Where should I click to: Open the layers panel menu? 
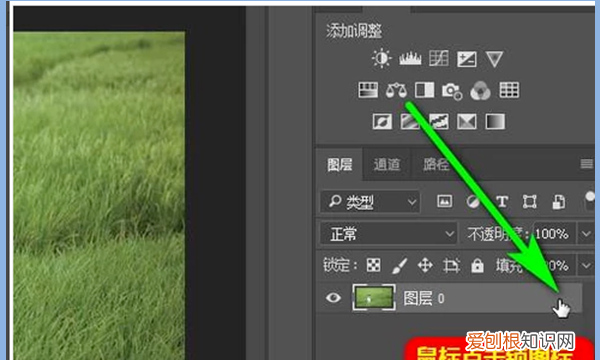tap(587, 164)
